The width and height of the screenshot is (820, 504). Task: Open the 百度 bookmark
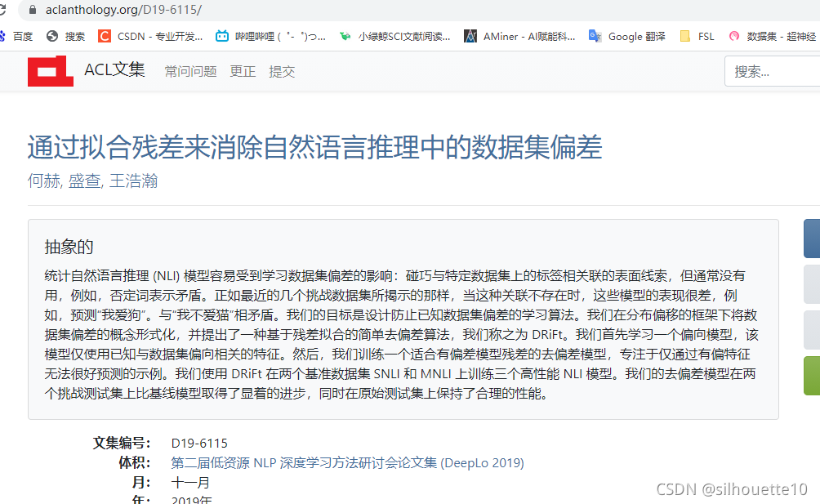click(x=22, y=36)
